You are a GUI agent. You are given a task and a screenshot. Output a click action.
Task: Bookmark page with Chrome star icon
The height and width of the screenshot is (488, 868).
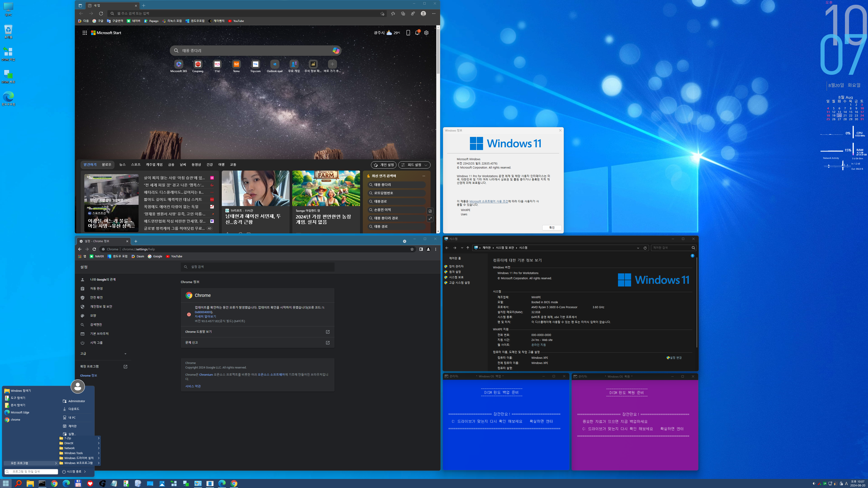(412, 249)
